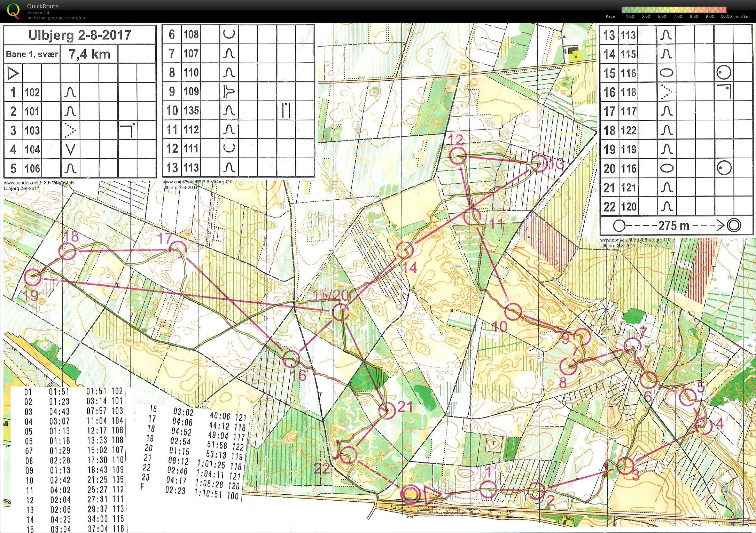Click control code 106 in the description table
Viewport: 756px width, 533px height.
tap(32, 168)
